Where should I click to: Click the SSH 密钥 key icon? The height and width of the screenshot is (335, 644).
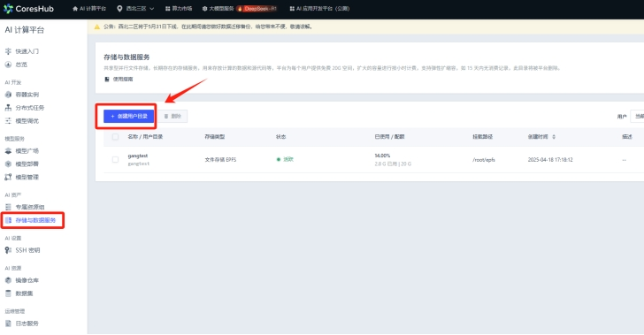click(x=8, y=250)
